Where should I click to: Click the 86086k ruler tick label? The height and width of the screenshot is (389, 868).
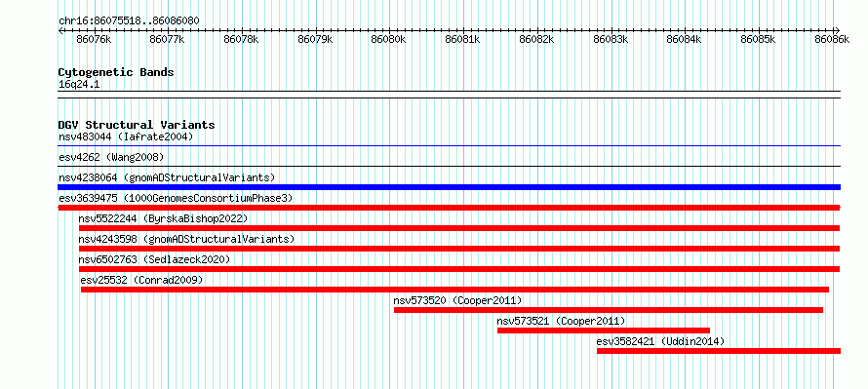point(833,39)
